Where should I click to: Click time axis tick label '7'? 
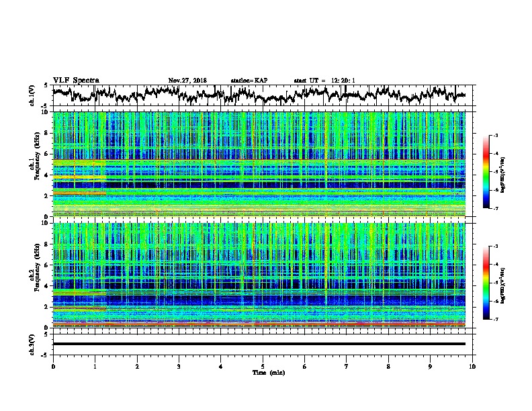click(x=347, y=367)
